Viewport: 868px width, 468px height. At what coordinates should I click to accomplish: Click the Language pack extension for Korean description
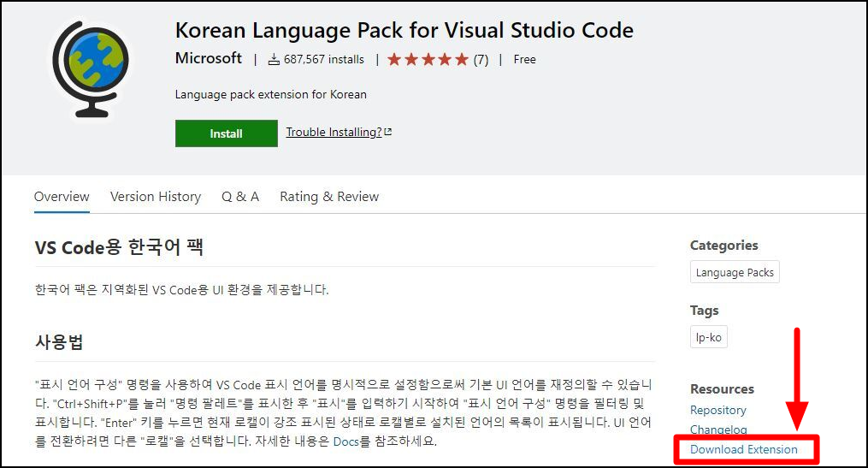click(x=271, y=94)
